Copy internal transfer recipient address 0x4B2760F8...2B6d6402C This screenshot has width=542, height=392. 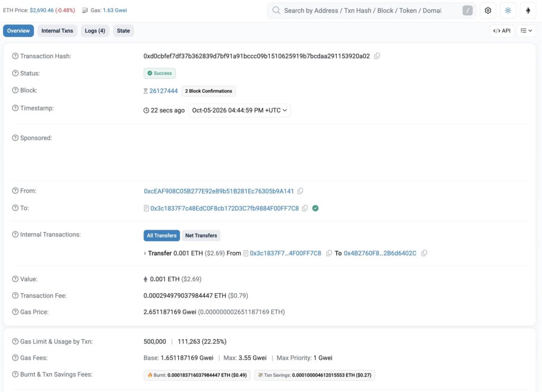point(424,253)
